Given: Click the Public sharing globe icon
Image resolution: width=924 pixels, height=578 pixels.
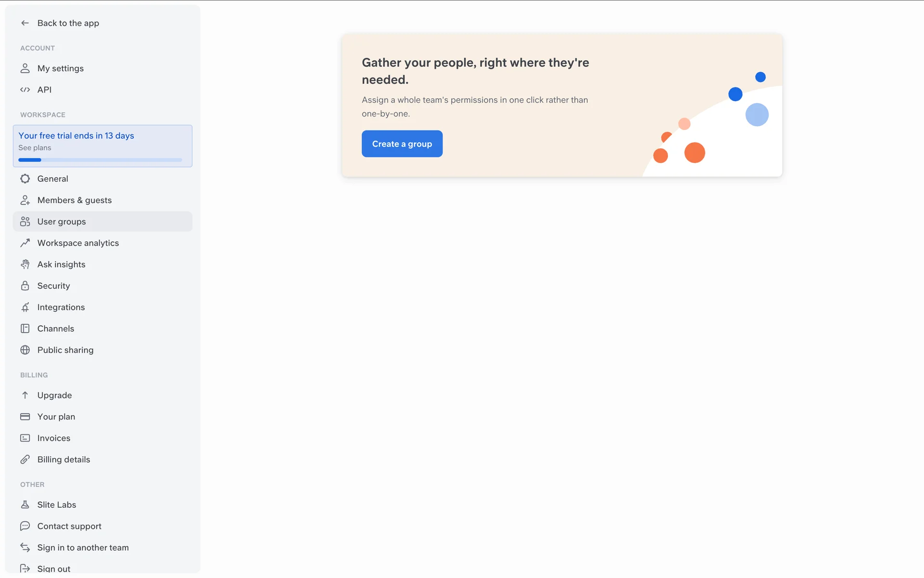Looking at the screenshot, I should (25, 350).
